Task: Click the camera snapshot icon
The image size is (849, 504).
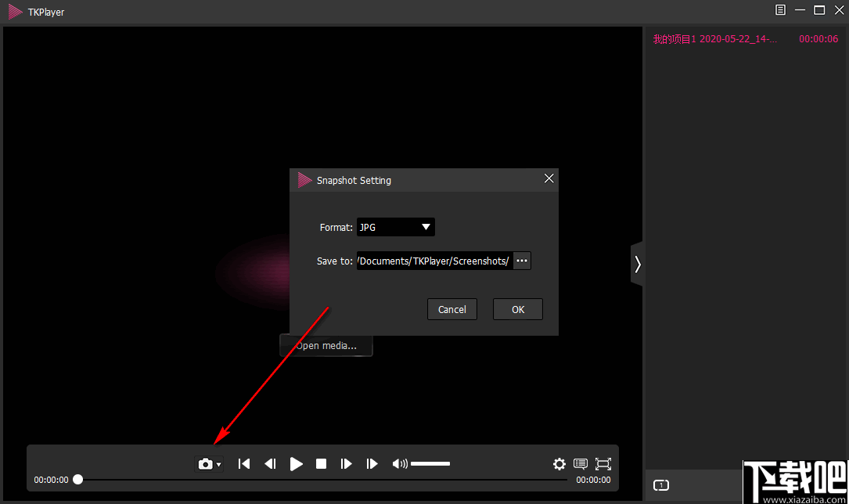Action: pos(205,464)
